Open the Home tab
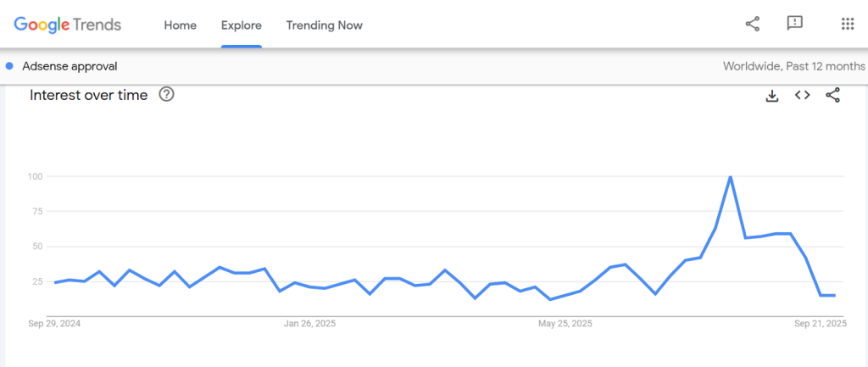 click(x=180, y=25)
